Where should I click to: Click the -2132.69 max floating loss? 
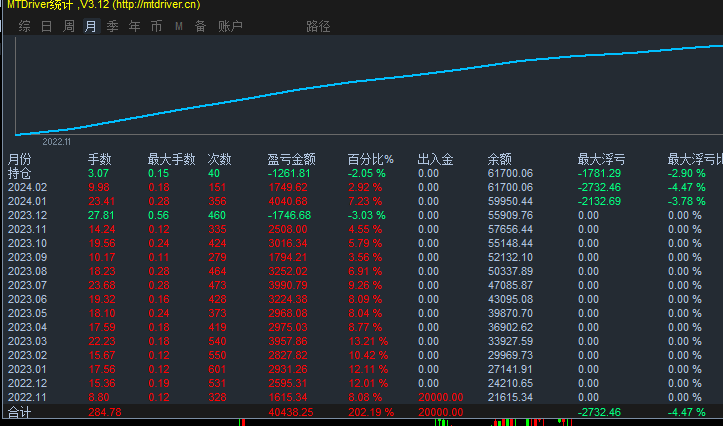[x=599, y=201]
